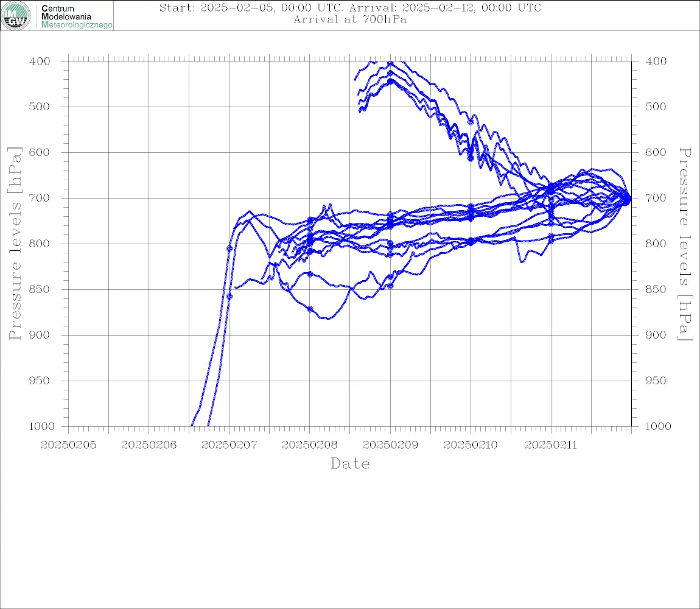
Task: Click the right axis 500 label
Action: coord(656,107)
